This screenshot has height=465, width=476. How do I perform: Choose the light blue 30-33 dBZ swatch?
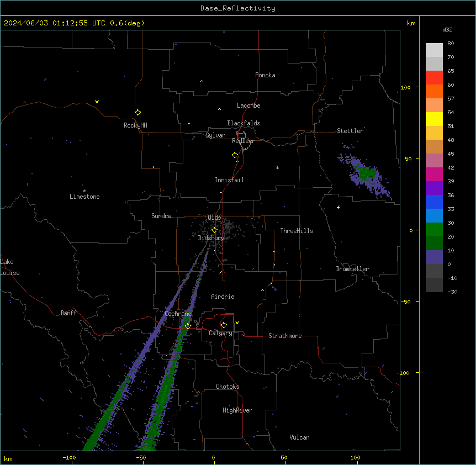pyautogui.click(x=434, y=216)
